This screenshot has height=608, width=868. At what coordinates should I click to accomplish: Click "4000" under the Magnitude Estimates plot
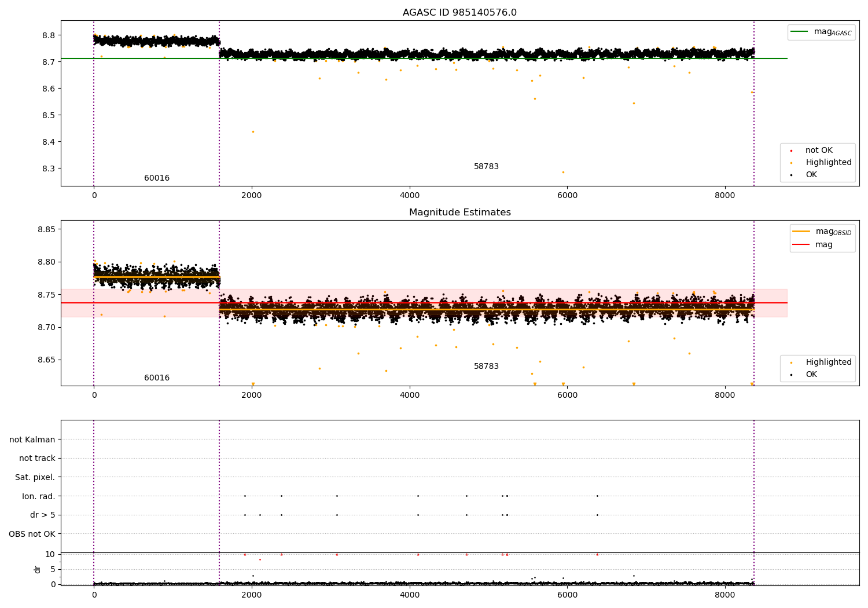(410, 395)
